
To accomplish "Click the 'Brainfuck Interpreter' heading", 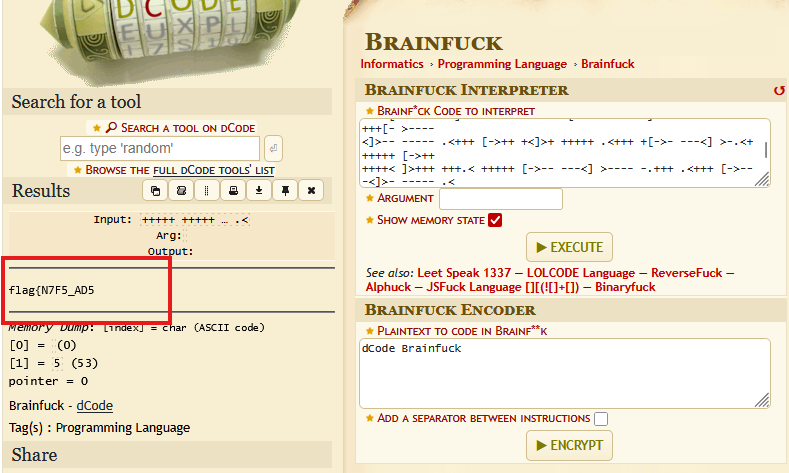I will click(466, 90).
